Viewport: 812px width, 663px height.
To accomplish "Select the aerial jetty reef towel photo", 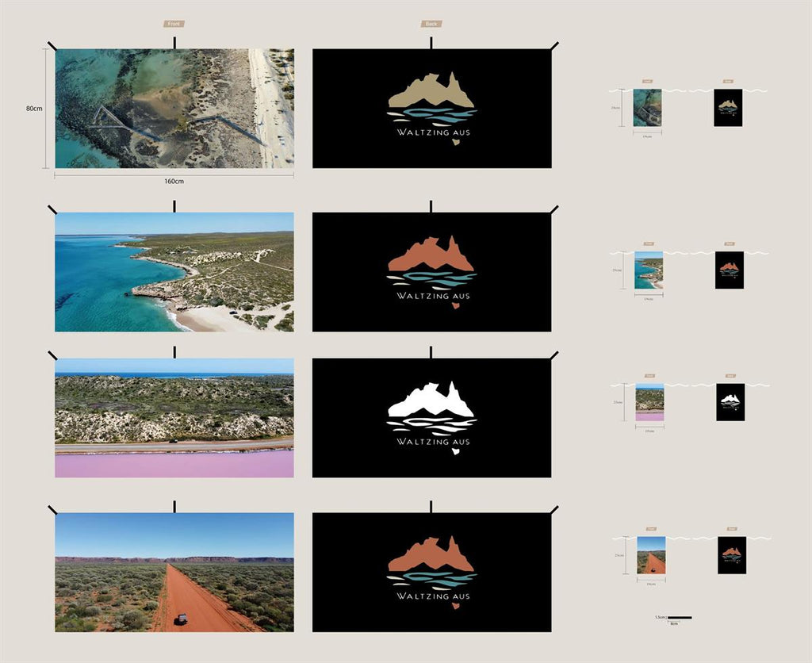I will tap(174, 109).
